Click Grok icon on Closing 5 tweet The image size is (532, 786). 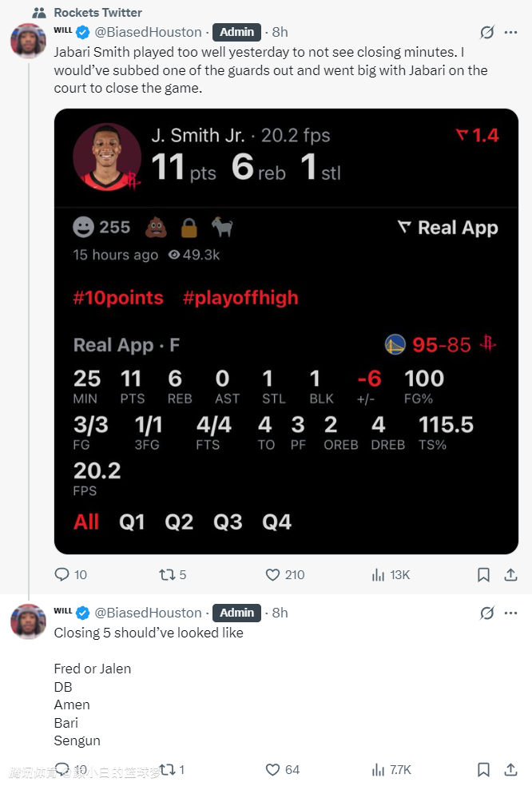486,613
